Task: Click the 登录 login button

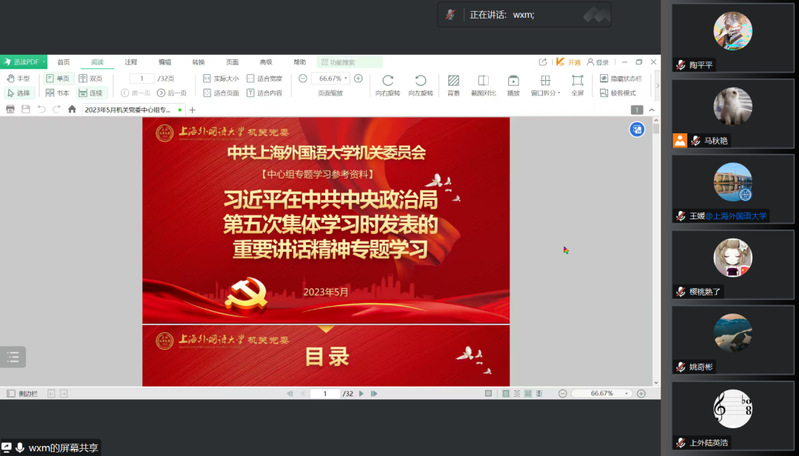Action: (x=598, y=62)
